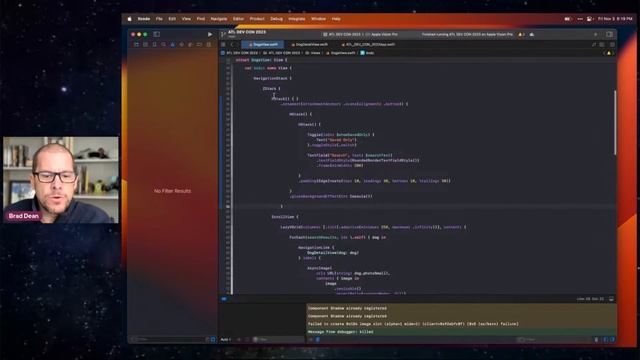Click the ZStack code line
This screenshot has height=360, width=640.
click(271, 88)
